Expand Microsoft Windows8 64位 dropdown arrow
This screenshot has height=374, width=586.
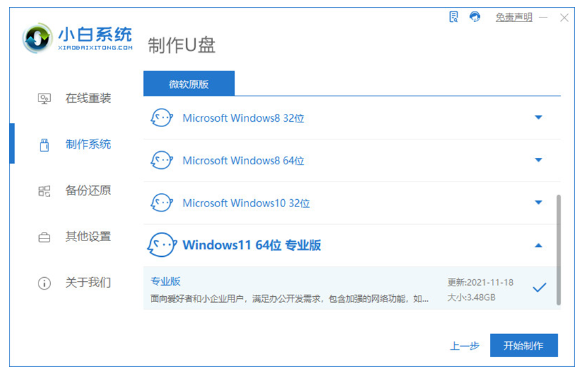(538, 160)
